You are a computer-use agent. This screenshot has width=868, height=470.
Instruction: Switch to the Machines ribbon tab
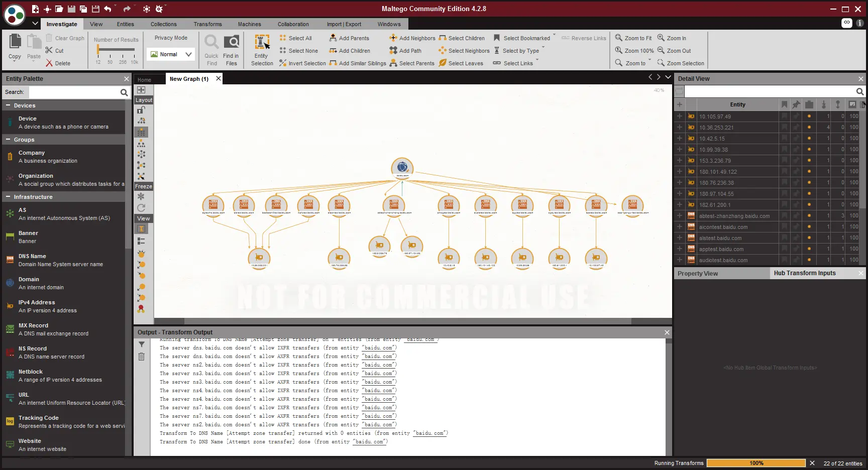pyautogui.click(x=249, y=24)
